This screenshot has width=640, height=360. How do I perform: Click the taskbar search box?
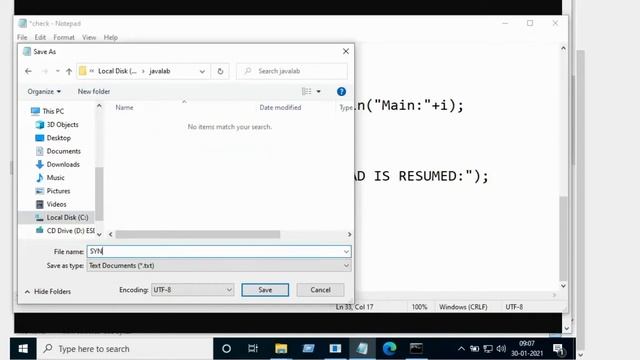(x=125, y=349)
